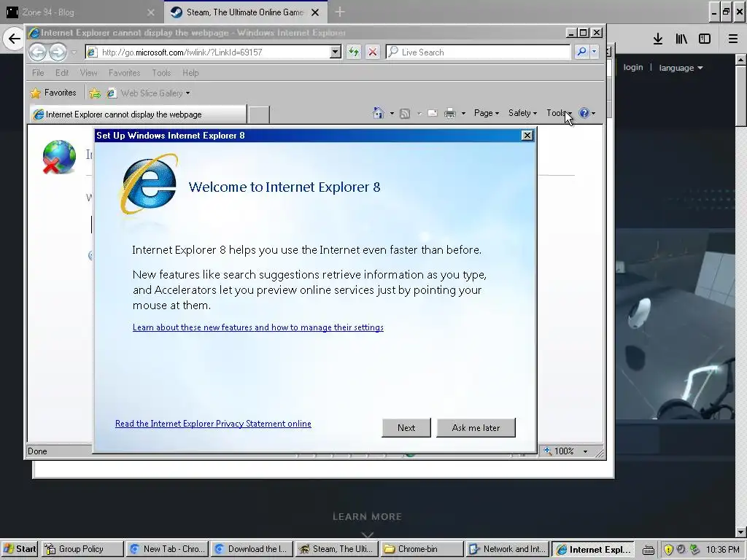Click the Live Search magnifier button
Image resolution: width=747 pixels, height=560 pixels.
tap(581, 52)
